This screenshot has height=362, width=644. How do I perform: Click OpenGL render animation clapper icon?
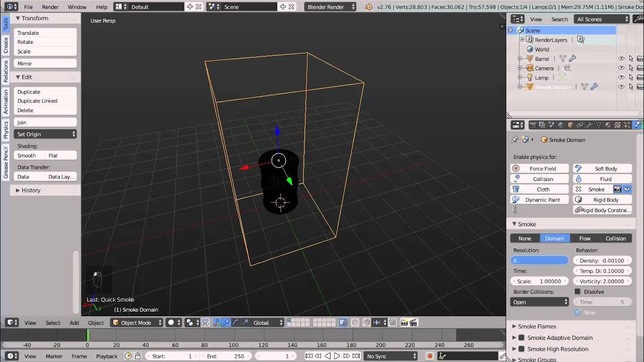point(414,323)
